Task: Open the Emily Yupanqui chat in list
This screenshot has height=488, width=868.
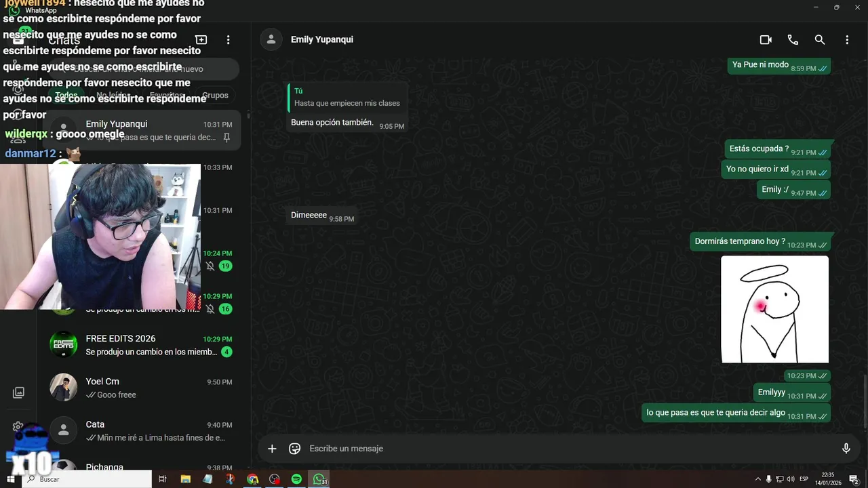Action: (x=142, y=130)
